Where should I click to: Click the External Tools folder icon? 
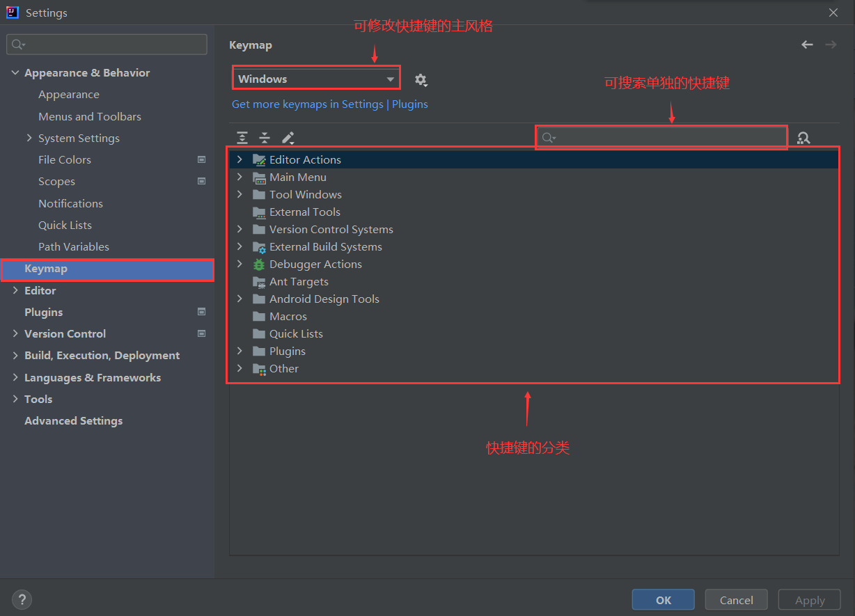(x=259, y=212)
